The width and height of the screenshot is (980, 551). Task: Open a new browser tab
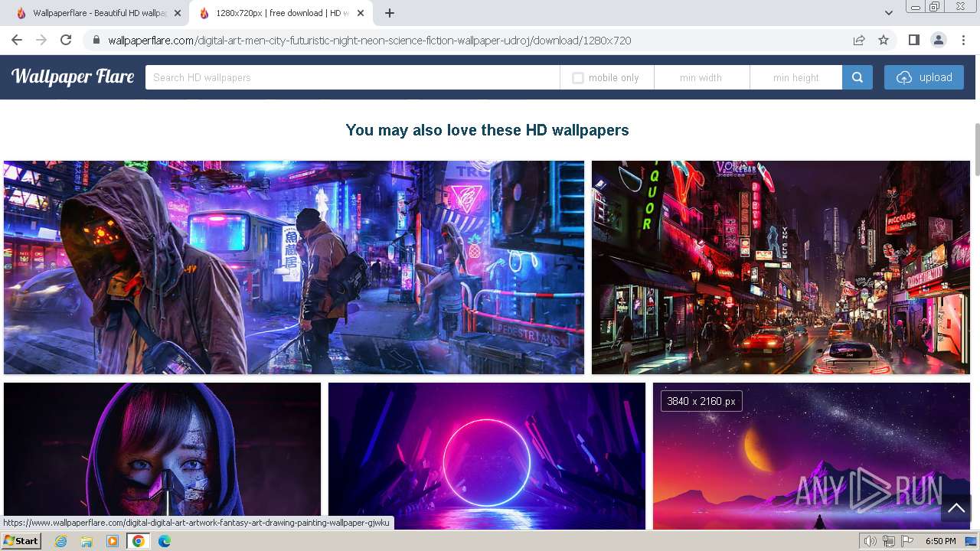pyautogui.click(x=390, y=13)
